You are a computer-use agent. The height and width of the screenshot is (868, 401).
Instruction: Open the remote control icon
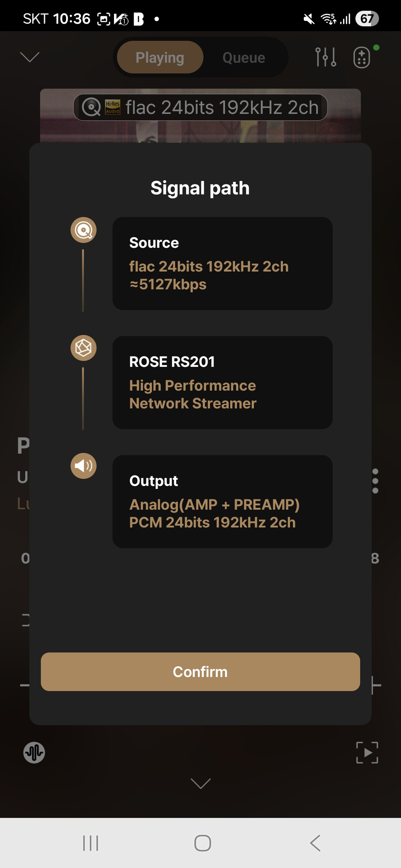coord(362,57)
